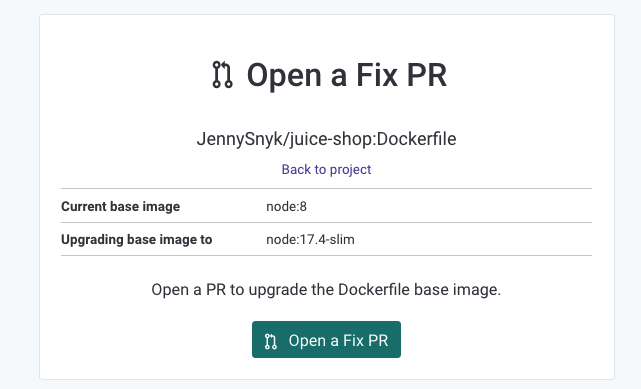Click the word project in the Back link
The height and width of the screenshot is (389, 641).
tap(350, 170)
